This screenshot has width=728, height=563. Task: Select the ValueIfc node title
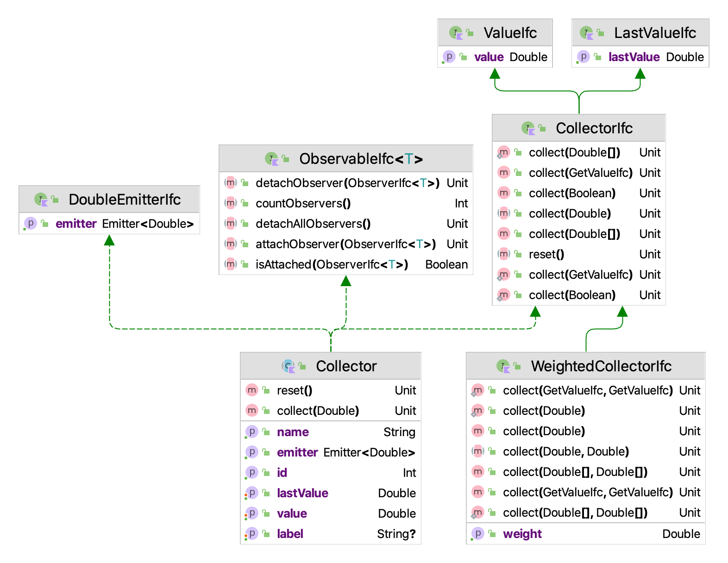(x=510, y=33)
